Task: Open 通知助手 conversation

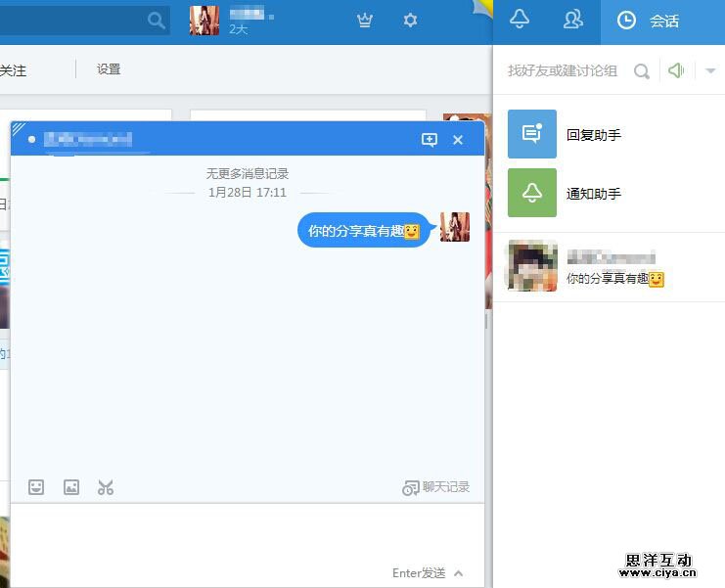Action: 593,194
